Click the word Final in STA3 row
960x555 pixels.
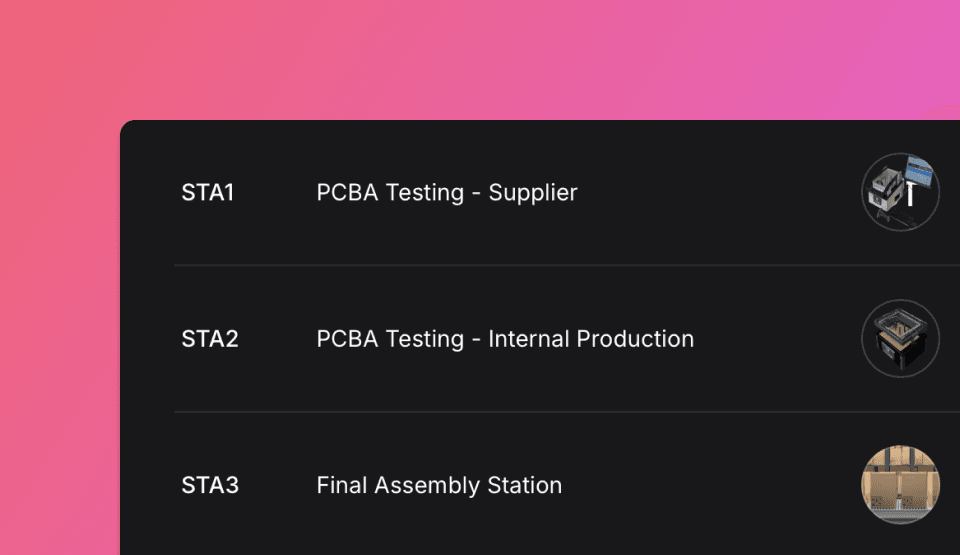(342, 486)
